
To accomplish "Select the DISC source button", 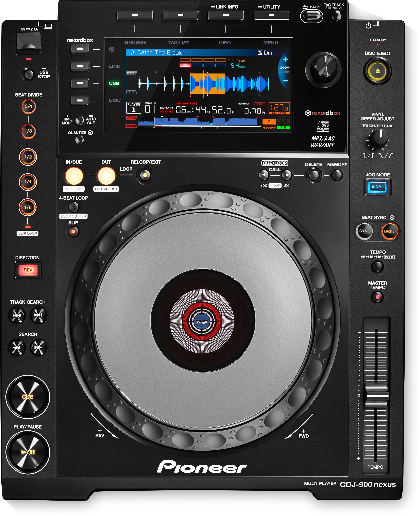I will [x=80, y=100].
